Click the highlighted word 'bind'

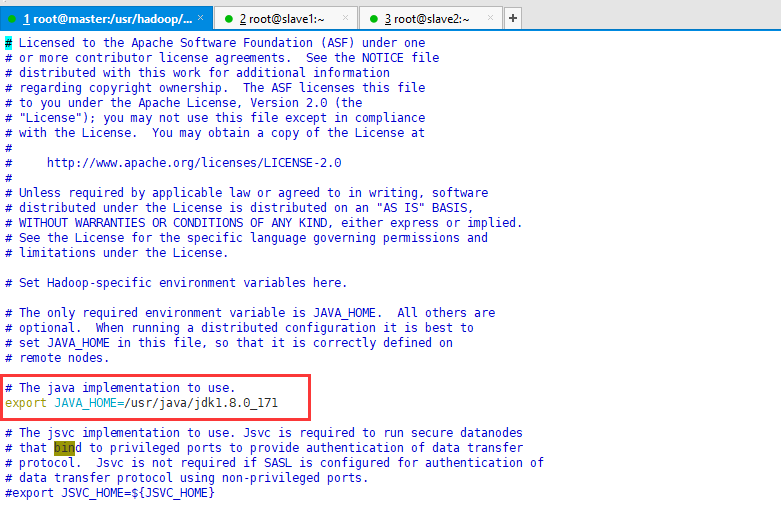pyautogui.click(x=67, y=448)
